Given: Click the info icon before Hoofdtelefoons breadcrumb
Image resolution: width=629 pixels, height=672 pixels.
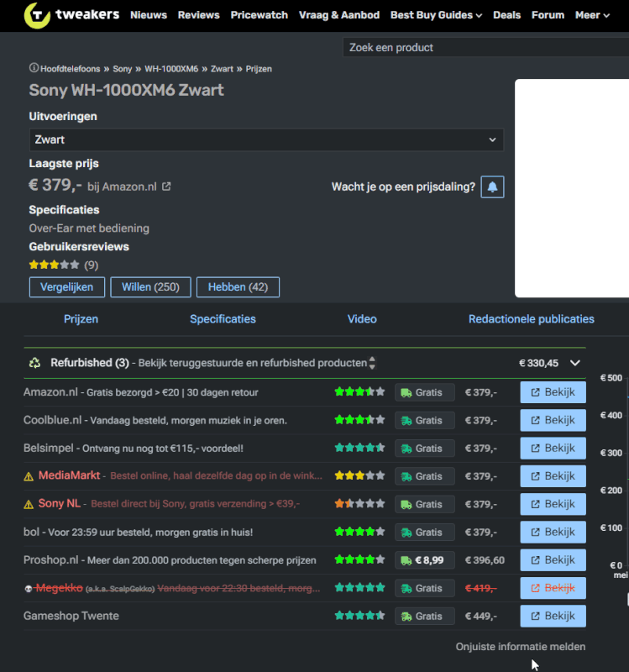Looking at the screenshot, I should click(x=34, y=68).
